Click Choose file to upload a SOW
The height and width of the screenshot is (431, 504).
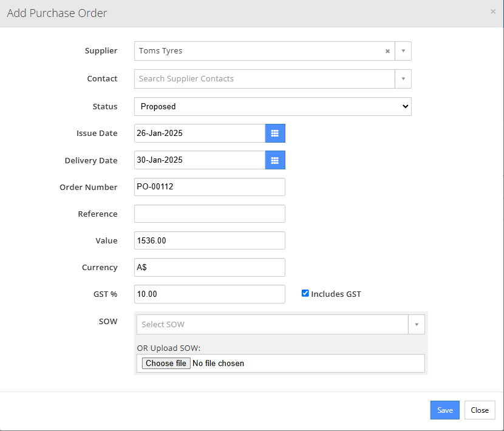(165, 363)
